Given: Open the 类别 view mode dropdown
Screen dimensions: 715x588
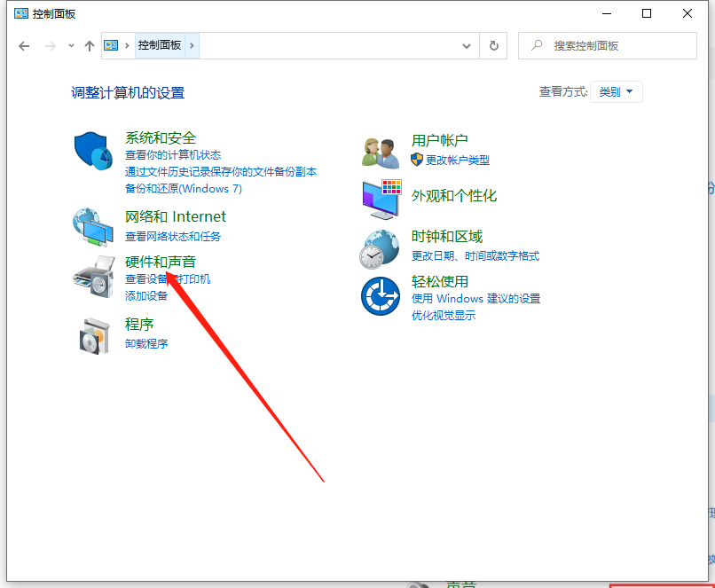Looking at the screenshot, I should click(x=617, y=92).
